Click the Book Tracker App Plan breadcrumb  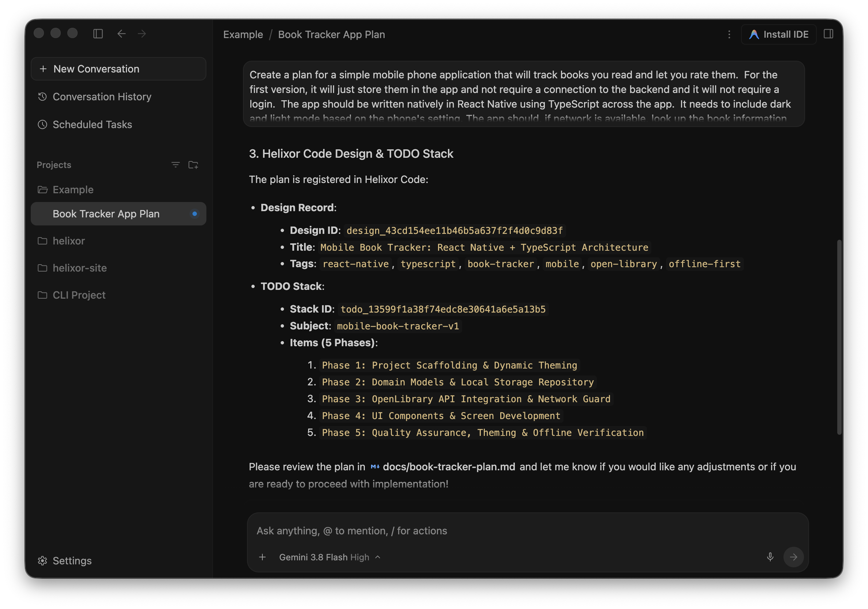tap(332, 34)
